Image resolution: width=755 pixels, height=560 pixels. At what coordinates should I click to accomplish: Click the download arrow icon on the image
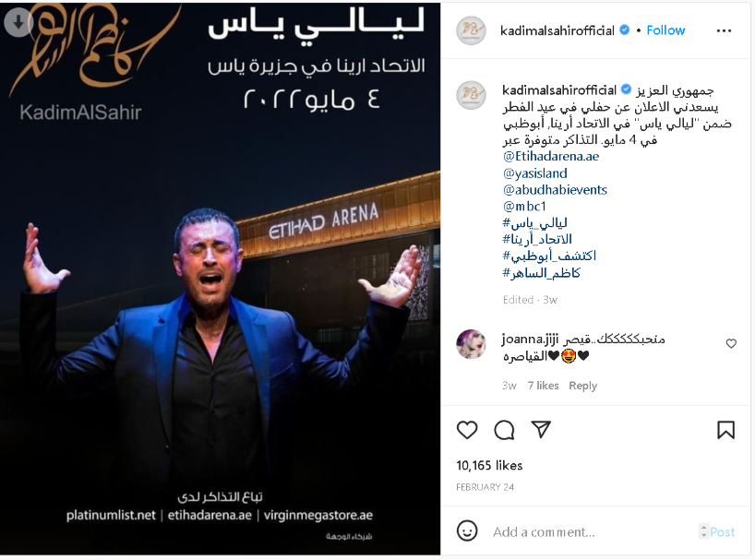coord(18,22)
